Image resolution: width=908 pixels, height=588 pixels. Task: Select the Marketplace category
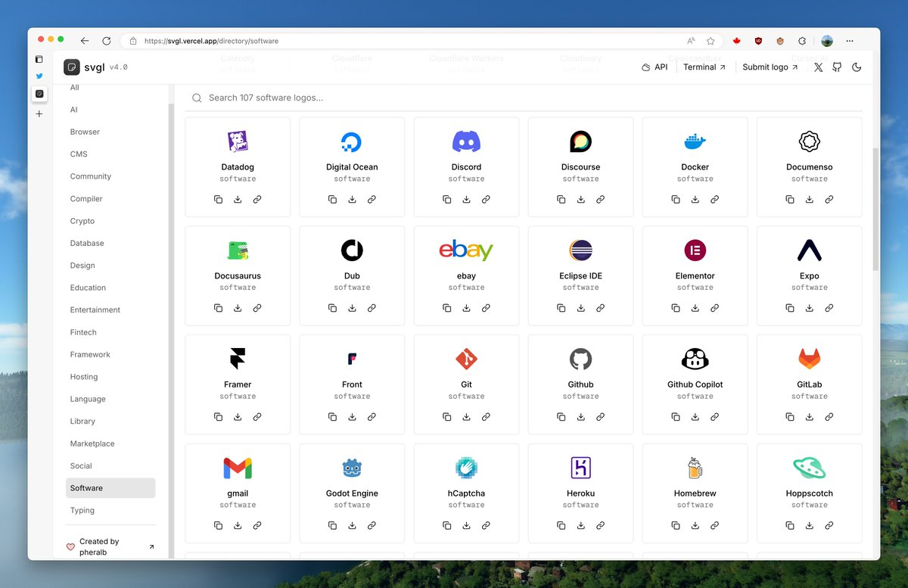click(110, 443)
